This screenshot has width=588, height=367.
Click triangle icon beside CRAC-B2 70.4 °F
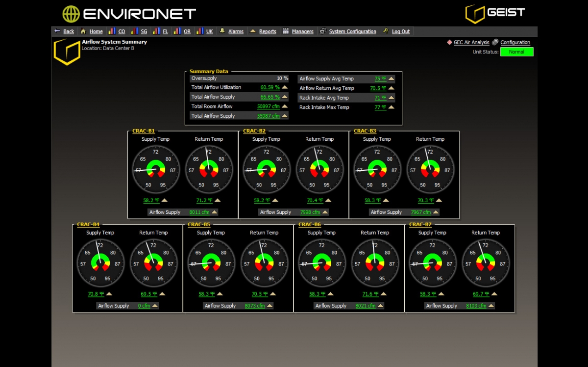point(328,200)
